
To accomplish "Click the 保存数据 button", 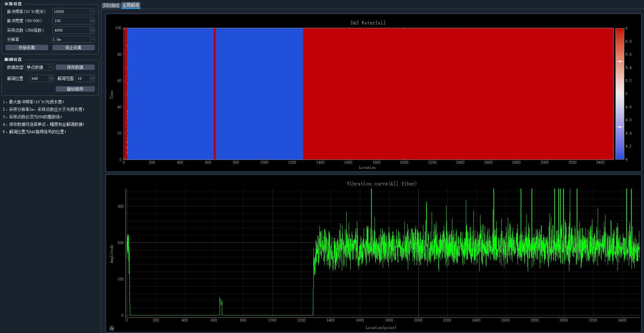I will [75, 67].
